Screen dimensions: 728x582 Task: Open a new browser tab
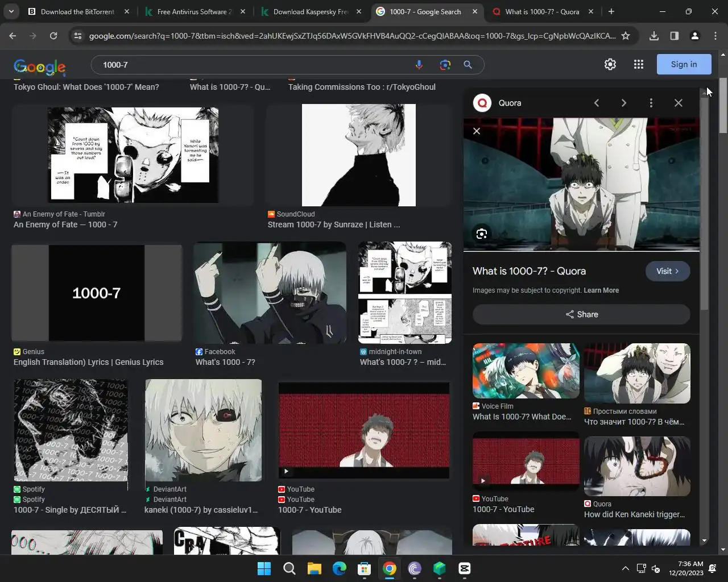pyautogui.click(x=611, y=11)
